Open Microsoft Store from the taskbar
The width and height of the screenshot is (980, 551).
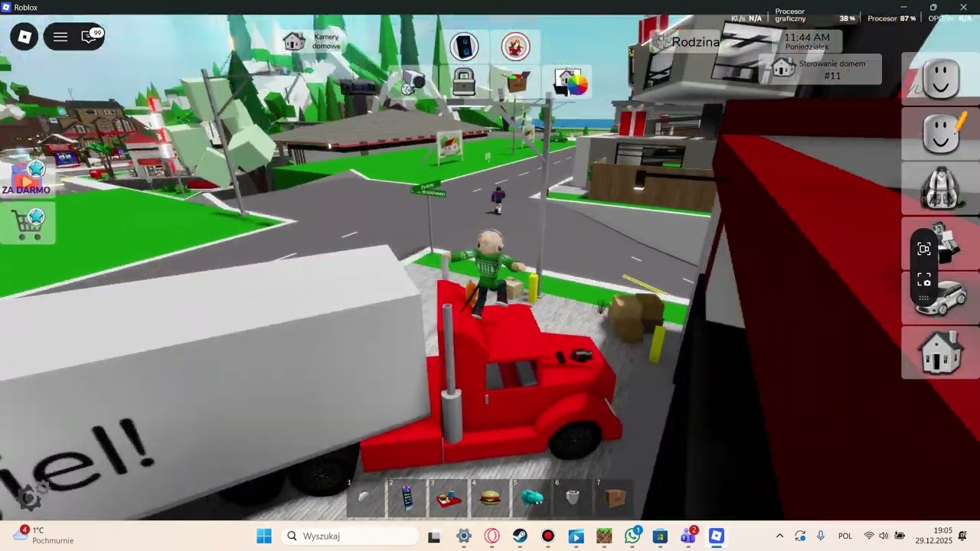[661, 536]
